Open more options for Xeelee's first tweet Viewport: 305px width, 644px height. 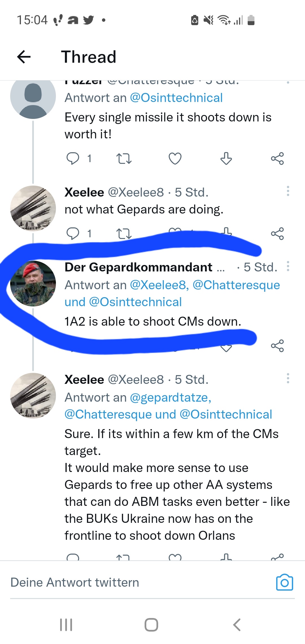[288, 191]
